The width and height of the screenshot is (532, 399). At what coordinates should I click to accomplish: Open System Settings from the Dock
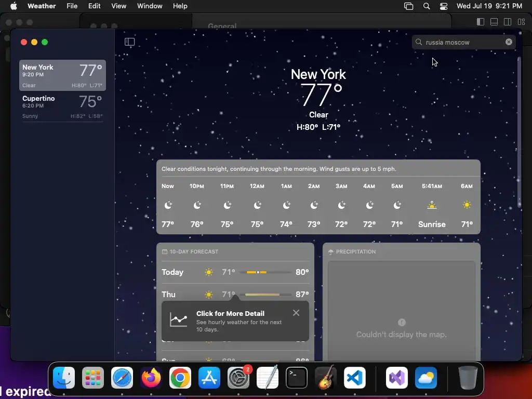click(238, 378)
